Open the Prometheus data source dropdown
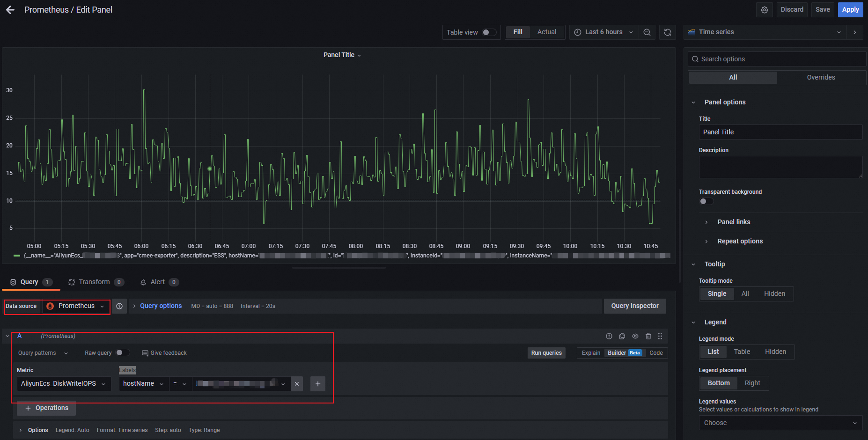This screenshot has width=868, height=440. 76,306
